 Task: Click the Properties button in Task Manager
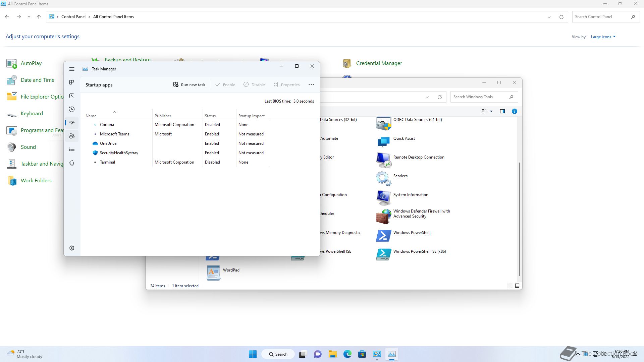coord(286,85)
